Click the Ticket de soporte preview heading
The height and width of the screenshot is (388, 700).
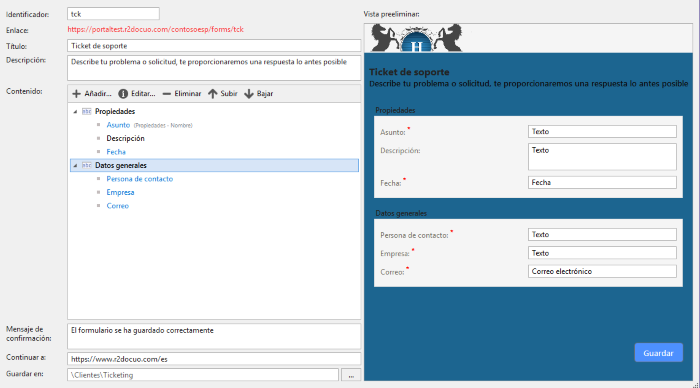tap(409, 72)
